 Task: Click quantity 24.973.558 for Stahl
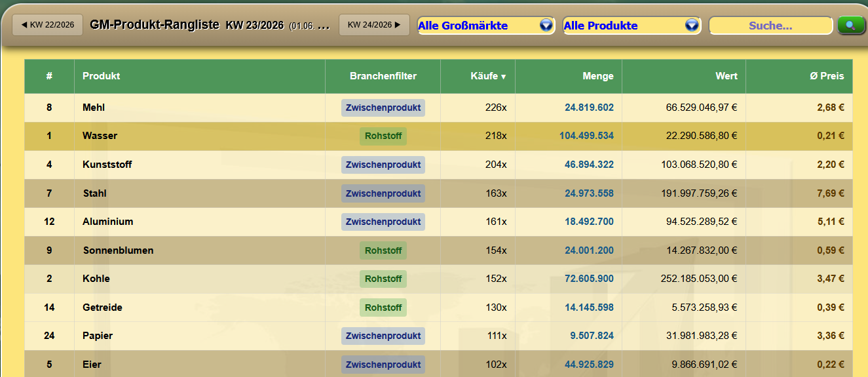(589, 193)
